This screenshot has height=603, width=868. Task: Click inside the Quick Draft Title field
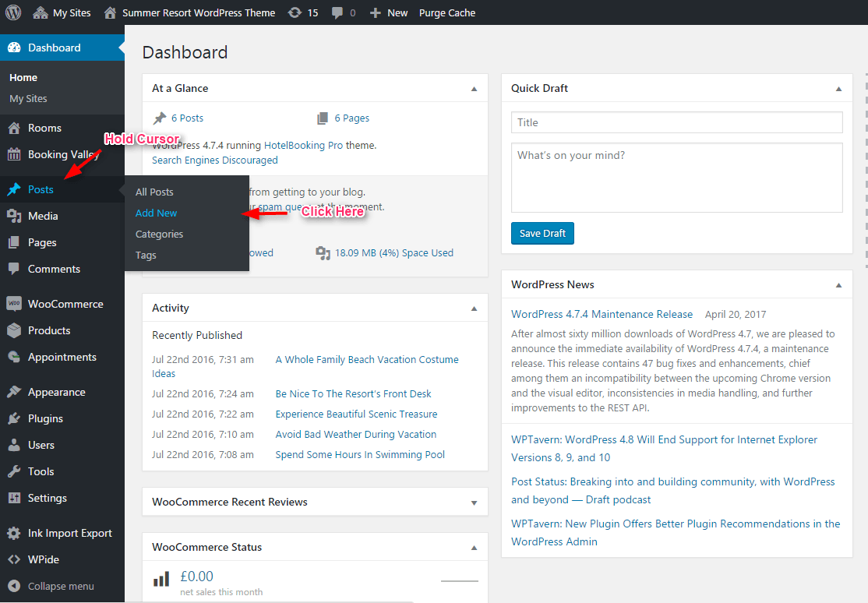click(676, 122)
